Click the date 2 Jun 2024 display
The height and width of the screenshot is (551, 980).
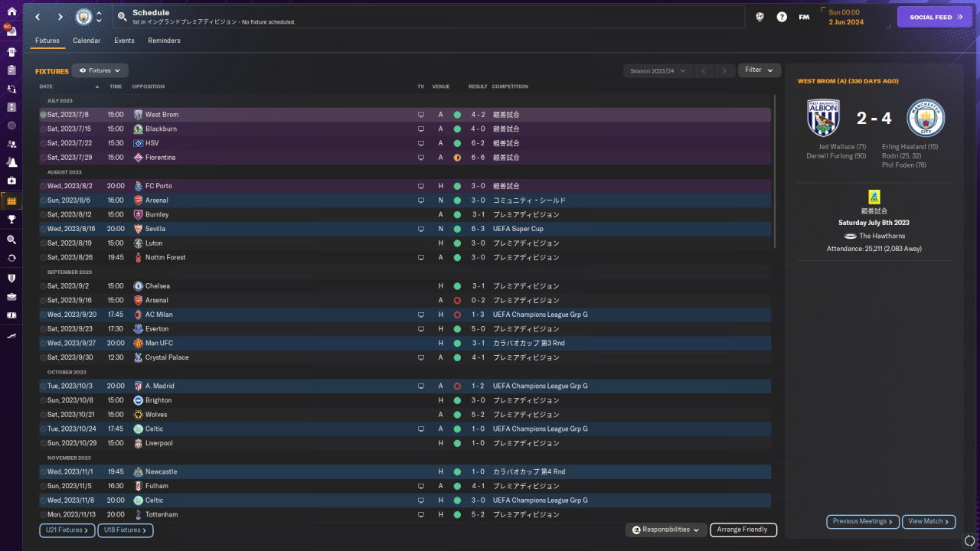click(846, 22)
